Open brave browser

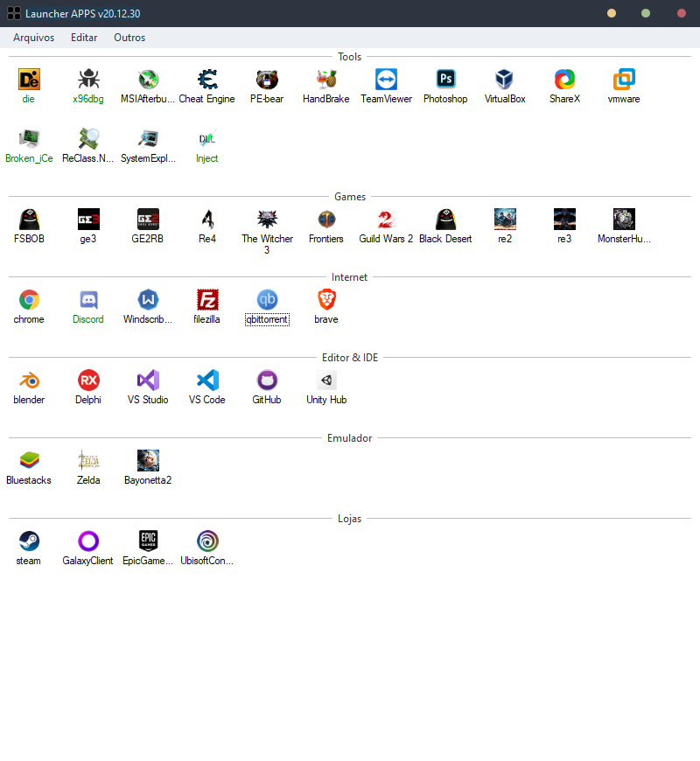coord(326,299)
